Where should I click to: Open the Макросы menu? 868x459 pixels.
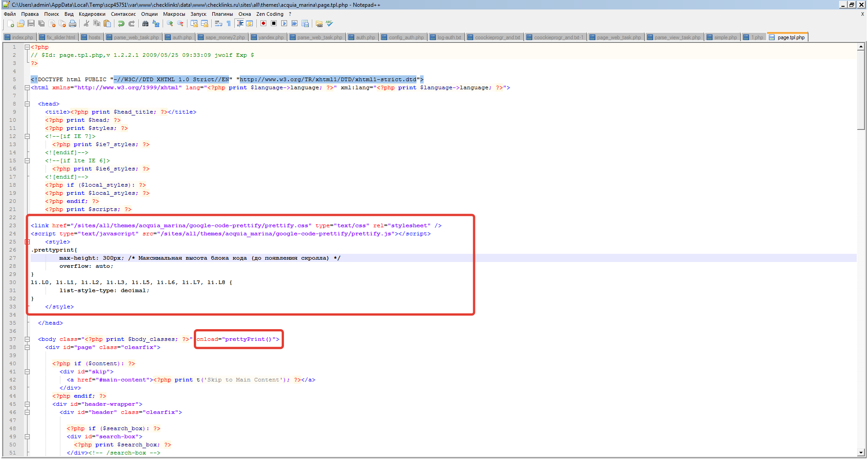(x=174, y=14)
